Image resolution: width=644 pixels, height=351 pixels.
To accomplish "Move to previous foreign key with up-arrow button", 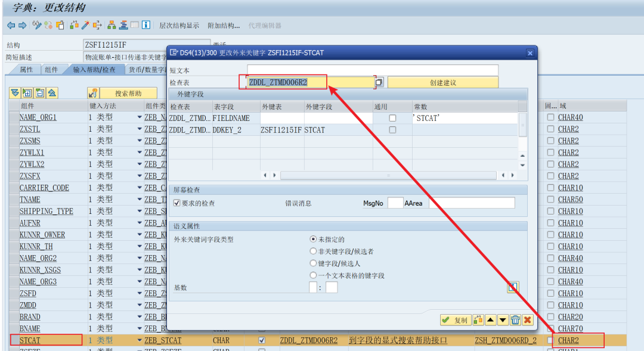I will click(x=490, y=320).
